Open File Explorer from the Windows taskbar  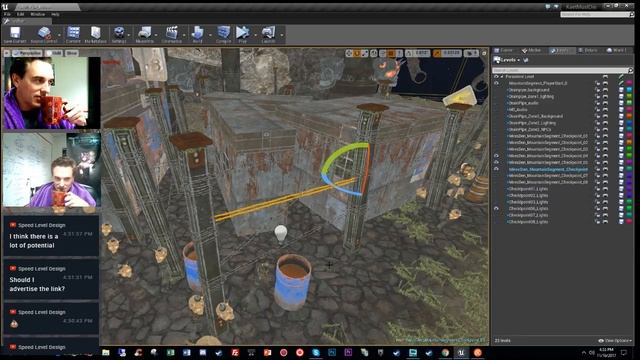tap(106, 352)
